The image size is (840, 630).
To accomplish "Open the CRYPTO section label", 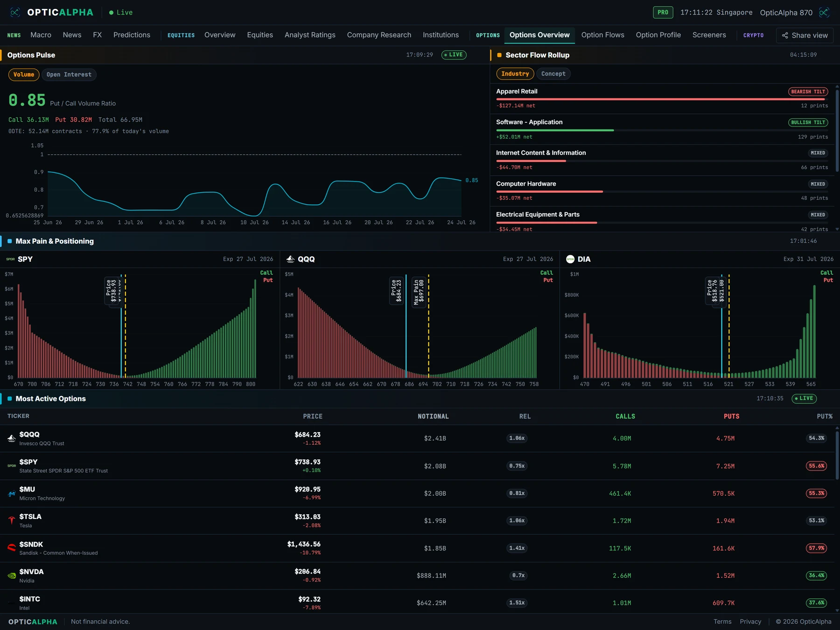I will (x=753, y=35).
